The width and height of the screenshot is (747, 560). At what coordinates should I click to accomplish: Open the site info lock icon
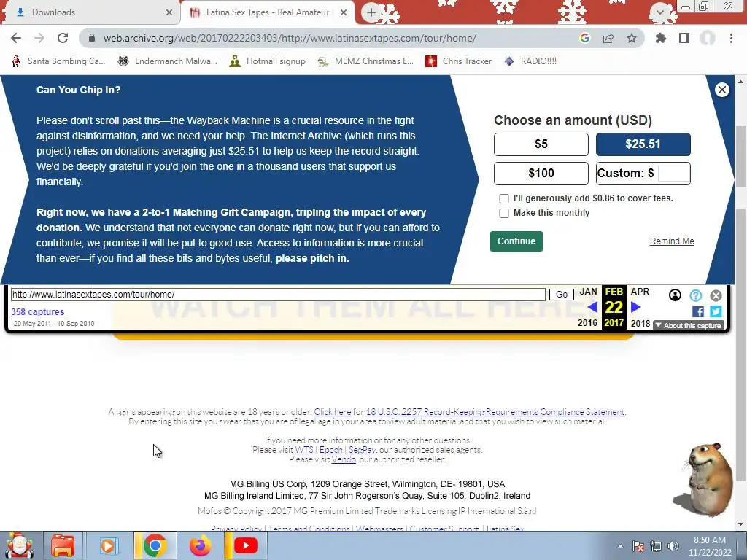click(92, 38)
